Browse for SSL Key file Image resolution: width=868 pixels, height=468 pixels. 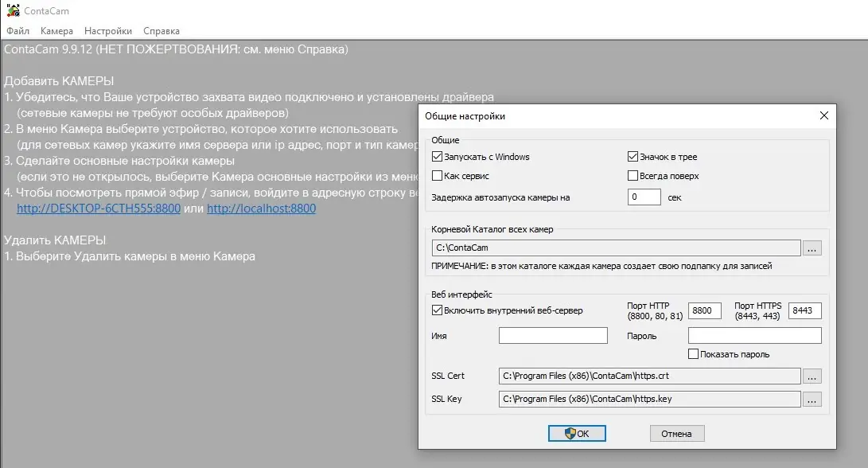coord(812,399)
